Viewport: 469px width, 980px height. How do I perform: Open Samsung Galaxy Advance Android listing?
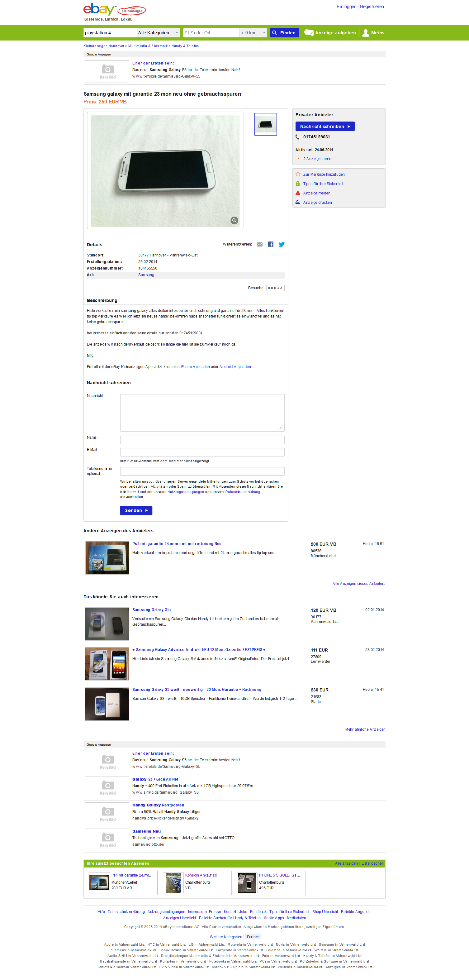[199, 650]
